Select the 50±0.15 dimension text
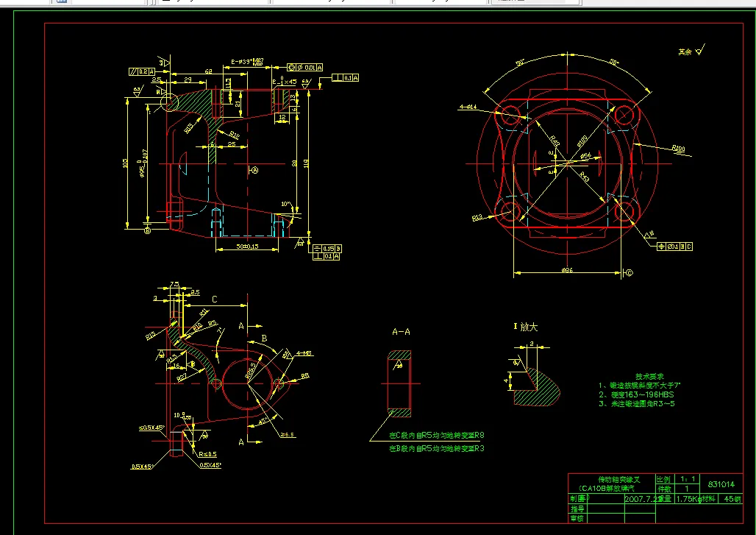The image size is (756, 535). pyautogui.click(x=247, y=247)
